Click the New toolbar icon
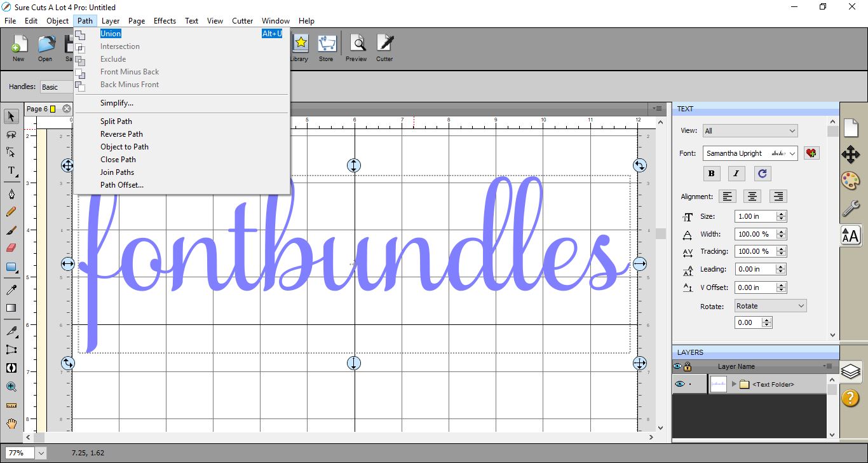 pyautogui.click(x=18, y=48)
